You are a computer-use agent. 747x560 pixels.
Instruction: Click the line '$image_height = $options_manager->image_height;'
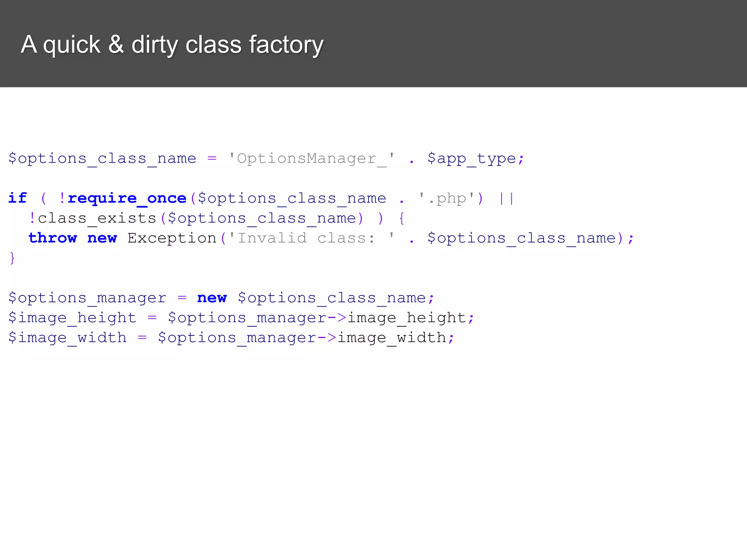(x=241, y=318)
